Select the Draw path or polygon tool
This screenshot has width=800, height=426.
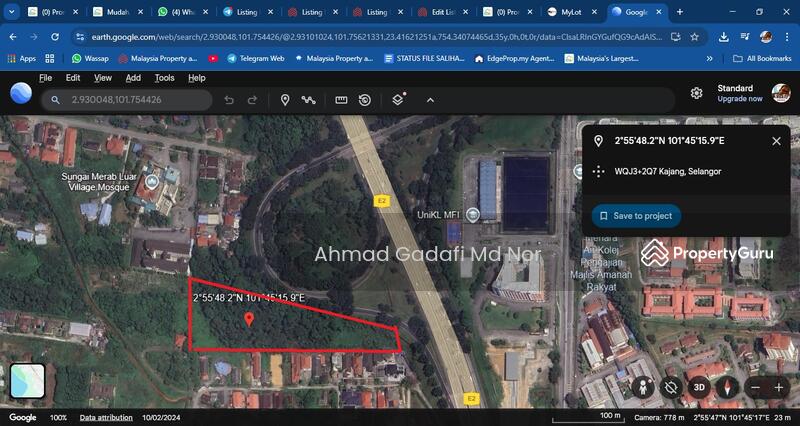click(x=309, y=100)
